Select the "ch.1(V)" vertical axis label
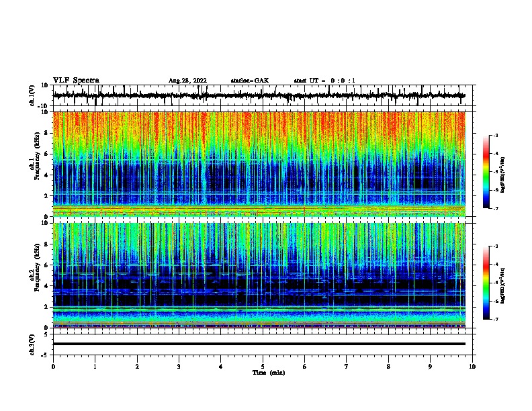Screen dimensions: 532x411 [x=32, y=95]
